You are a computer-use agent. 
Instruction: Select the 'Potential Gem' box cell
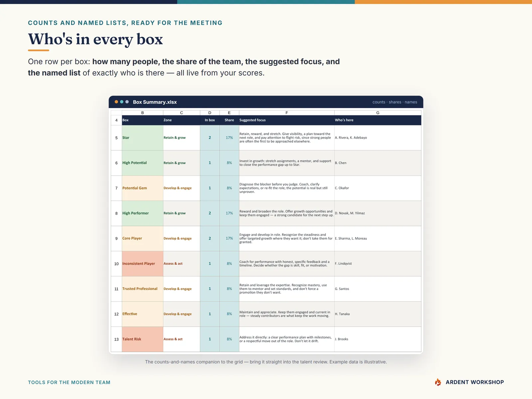point(142,188)
